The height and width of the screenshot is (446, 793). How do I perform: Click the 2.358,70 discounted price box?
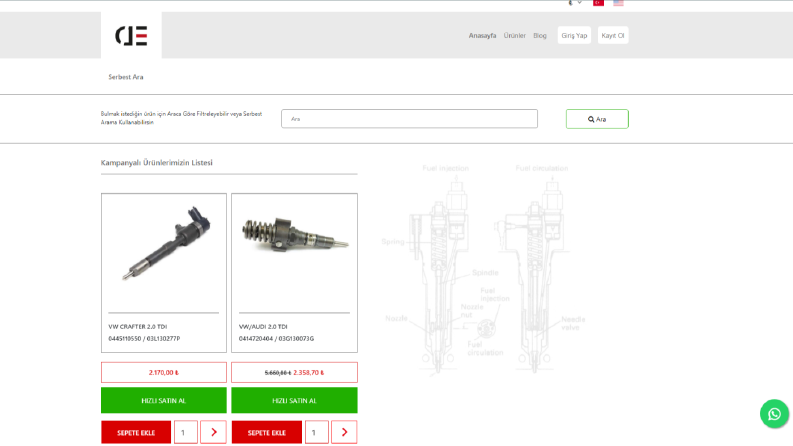point(294,373)
